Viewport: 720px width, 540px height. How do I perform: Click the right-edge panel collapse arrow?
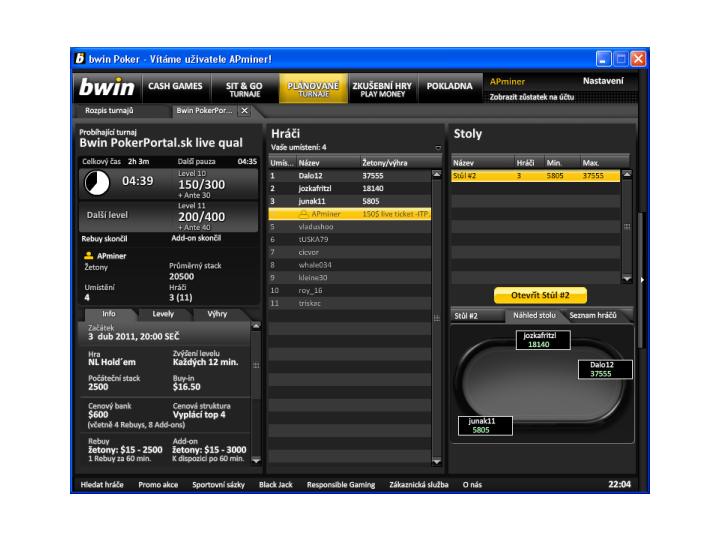point(642,280)
